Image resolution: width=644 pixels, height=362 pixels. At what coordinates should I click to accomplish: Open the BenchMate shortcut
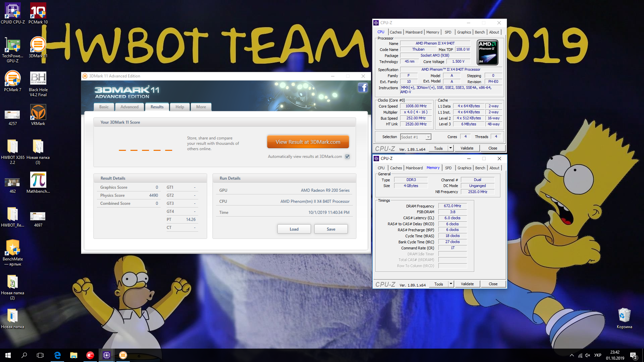(13, 253)
